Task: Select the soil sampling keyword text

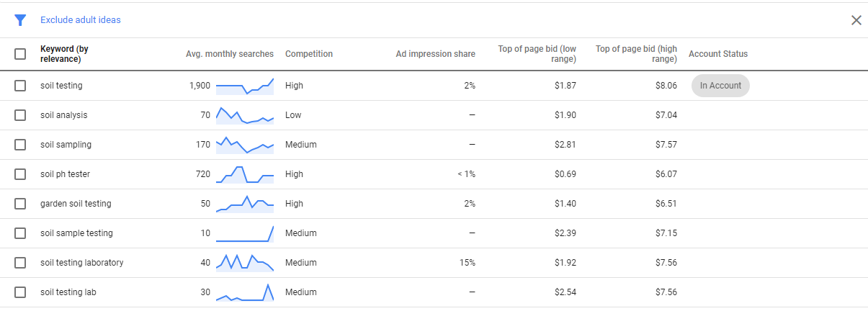Action: tap(66, 145)
